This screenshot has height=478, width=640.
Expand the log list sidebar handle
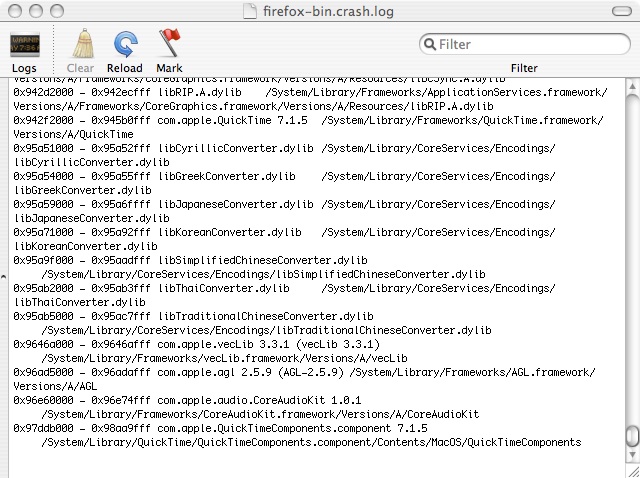[4, 277]
